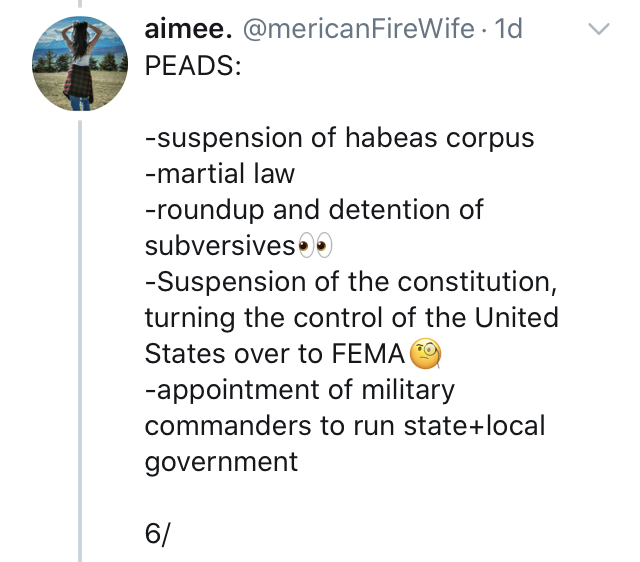Click the monocle face emoji after FEMA

(425, 354)
